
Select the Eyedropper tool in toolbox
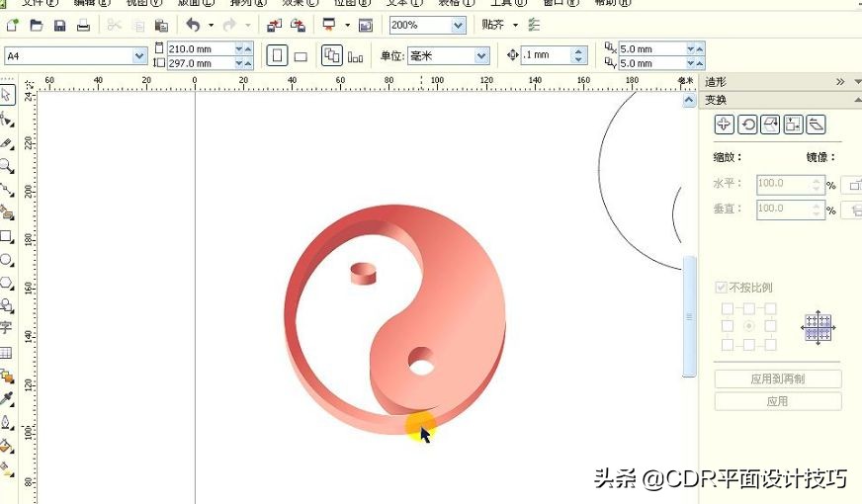[x=6, y=399]
